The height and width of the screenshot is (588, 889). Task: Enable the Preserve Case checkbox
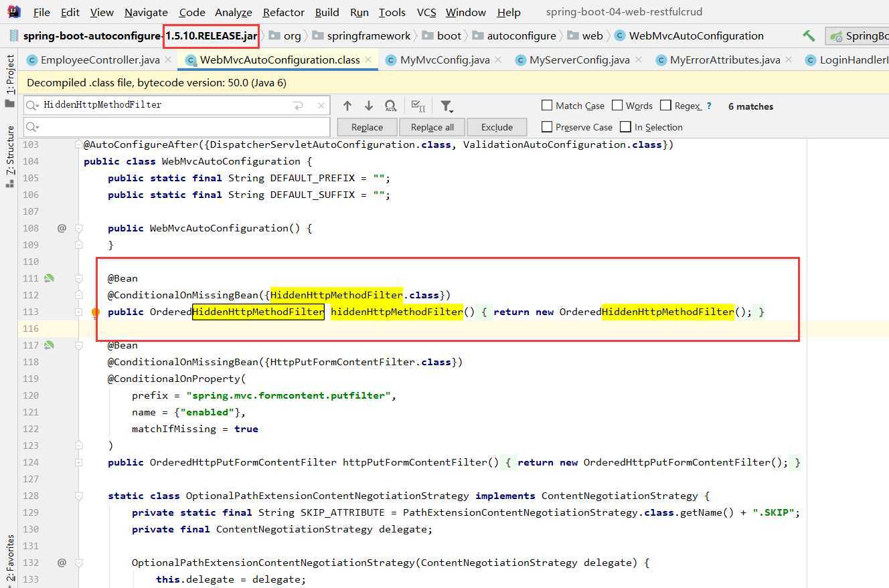pos(547,126)
